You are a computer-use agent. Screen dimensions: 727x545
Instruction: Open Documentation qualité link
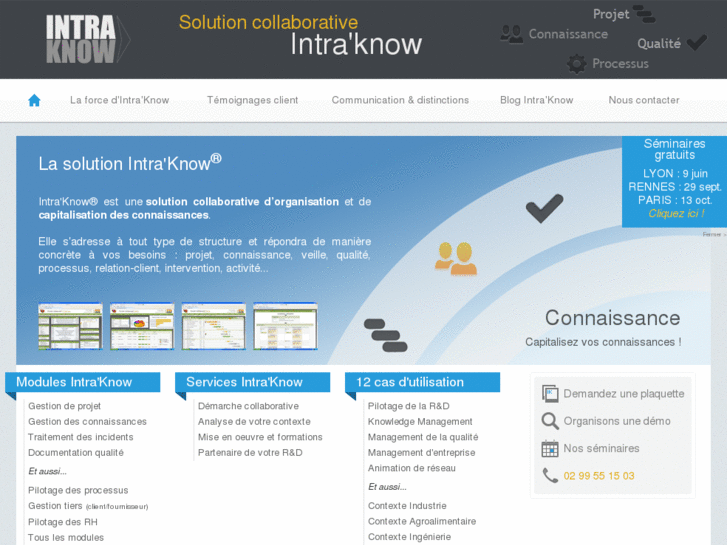(x=76, y=453)
